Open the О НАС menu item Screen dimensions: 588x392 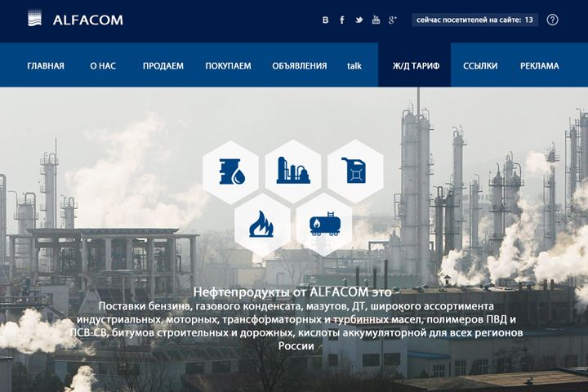tap(103, 66)
